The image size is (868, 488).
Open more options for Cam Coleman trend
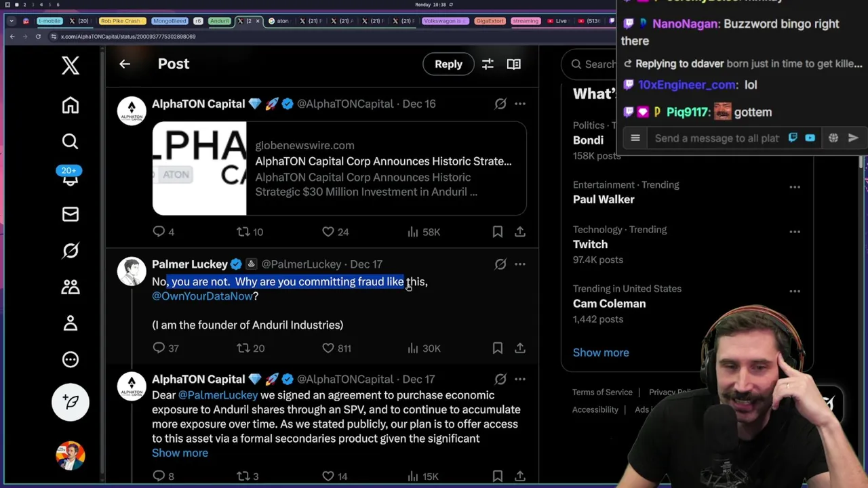pos(795,291)
